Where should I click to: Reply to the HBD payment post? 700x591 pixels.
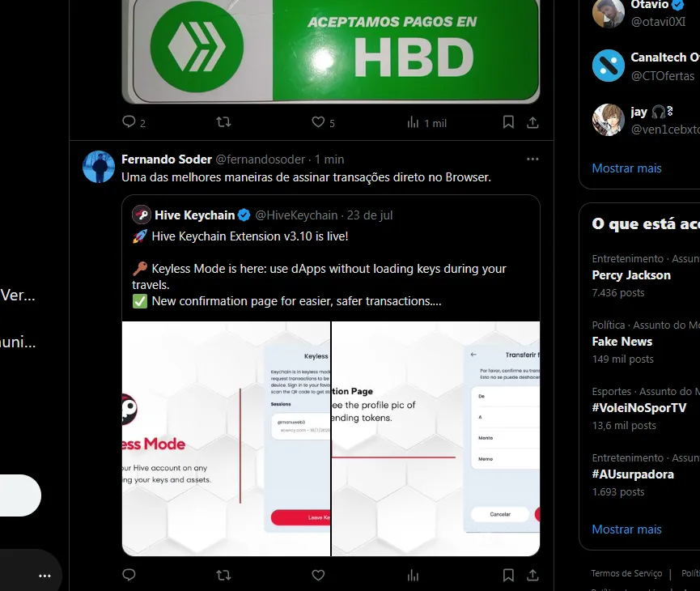coord(134,122)
